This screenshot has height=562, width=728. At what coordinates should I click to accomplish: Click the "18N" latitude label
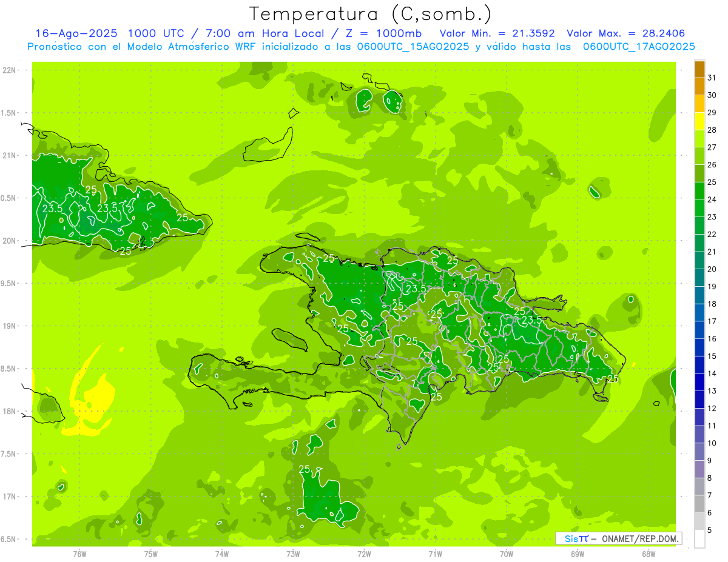click(10, 411)
